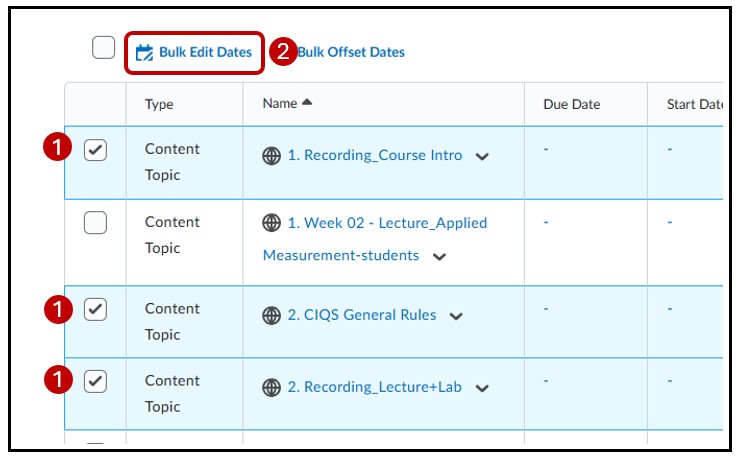The width and height of the screenshot is (739, 457).
Task: Sort the table by the Name column
Action: 279,104
